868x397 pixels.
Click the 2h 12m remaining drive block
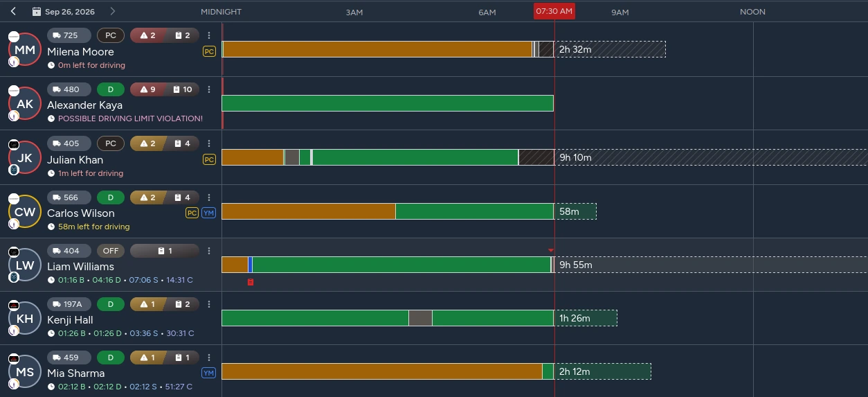(x=603, y=371)
